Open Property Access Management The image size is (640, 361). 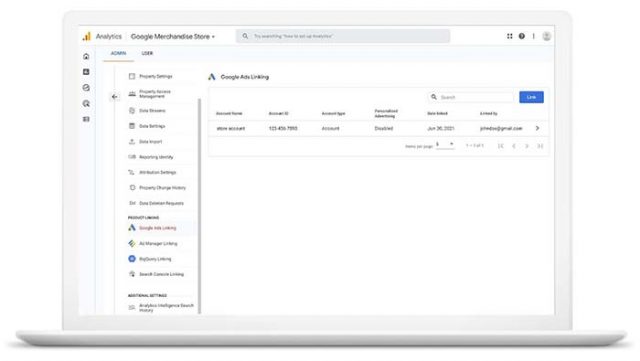(155, 94)
